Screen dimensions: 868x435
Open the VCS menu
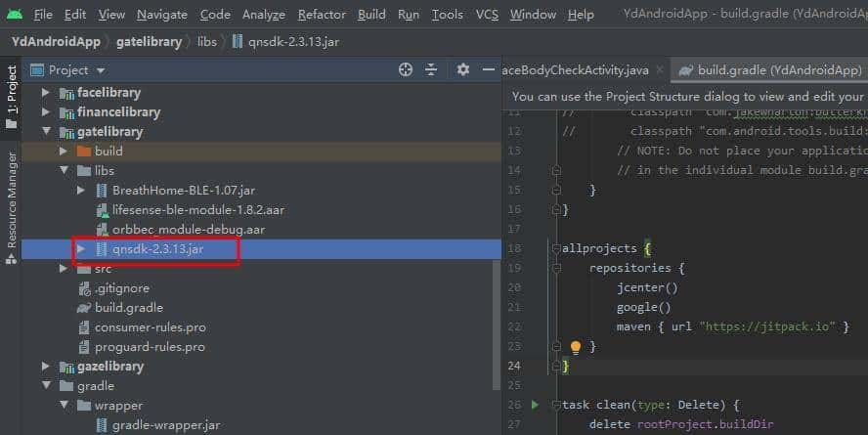pos(487,15)
